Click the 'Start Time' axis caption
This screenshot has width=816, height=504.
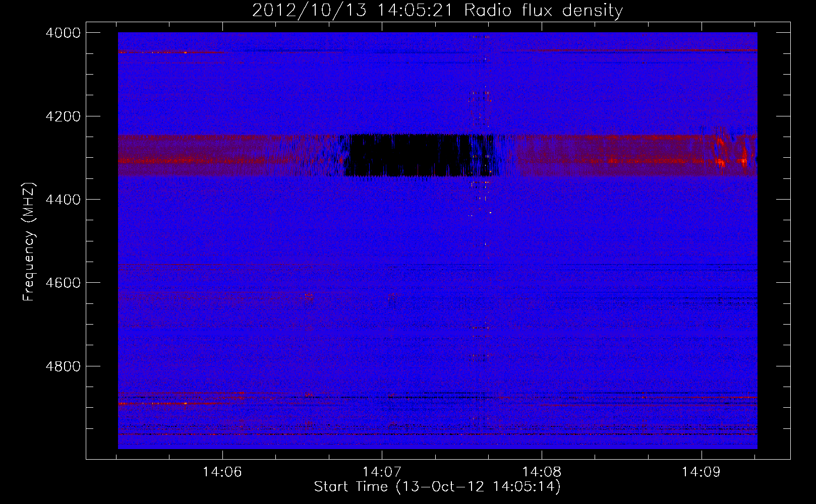coord(437,487)
